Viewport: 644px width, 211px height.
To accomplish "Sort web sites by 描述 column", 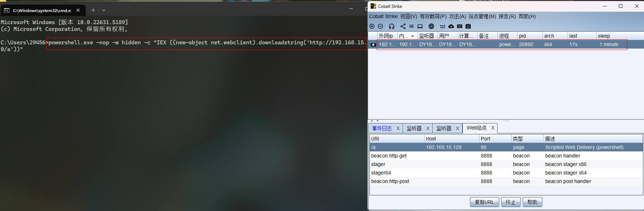I will point(593,139).
